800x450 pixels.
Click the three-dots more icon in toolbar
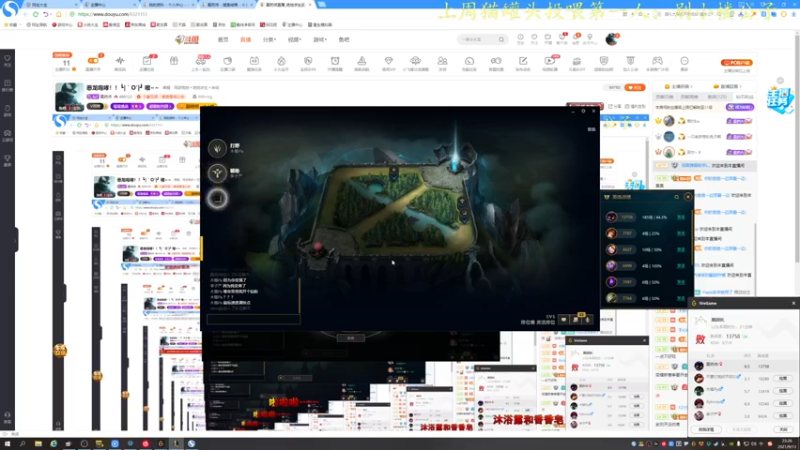click(684, 61)
